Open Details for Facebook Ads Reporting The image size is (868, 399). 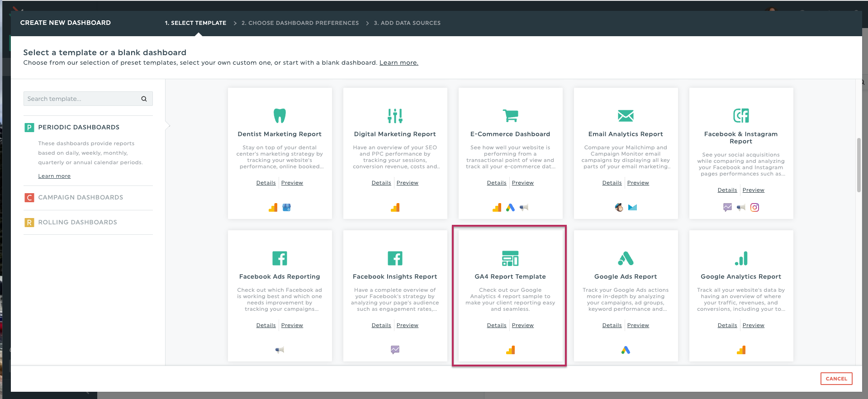pos(266,325)
